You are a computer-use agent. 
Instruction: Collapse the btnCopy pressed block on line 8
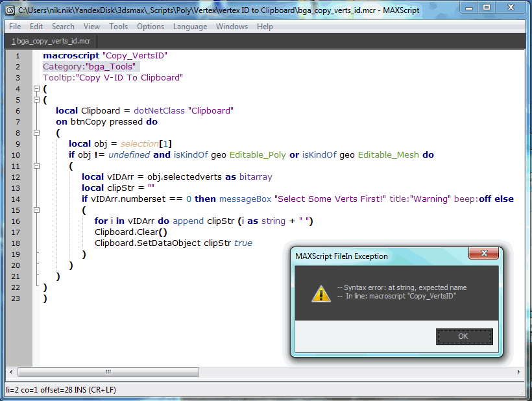click(36, 132)
